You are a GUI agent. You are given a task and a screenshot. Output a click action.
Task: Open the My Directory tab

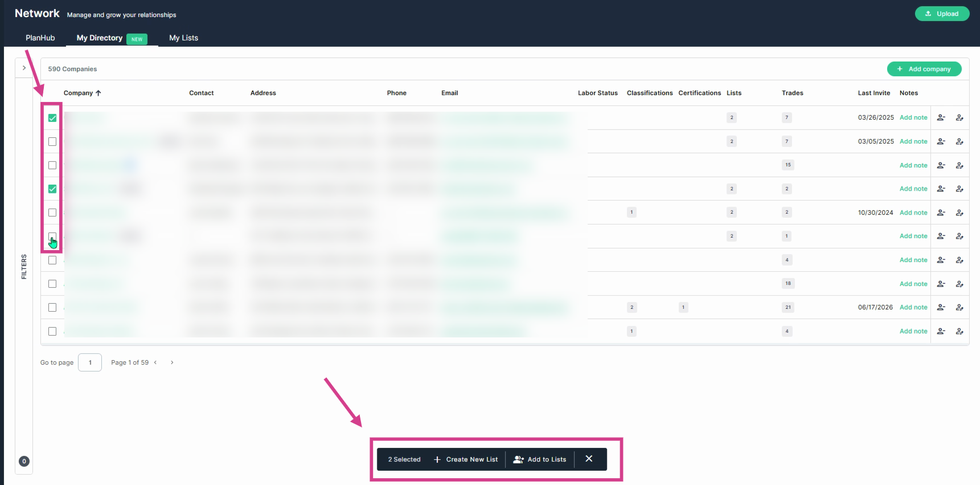pos(112,38)
